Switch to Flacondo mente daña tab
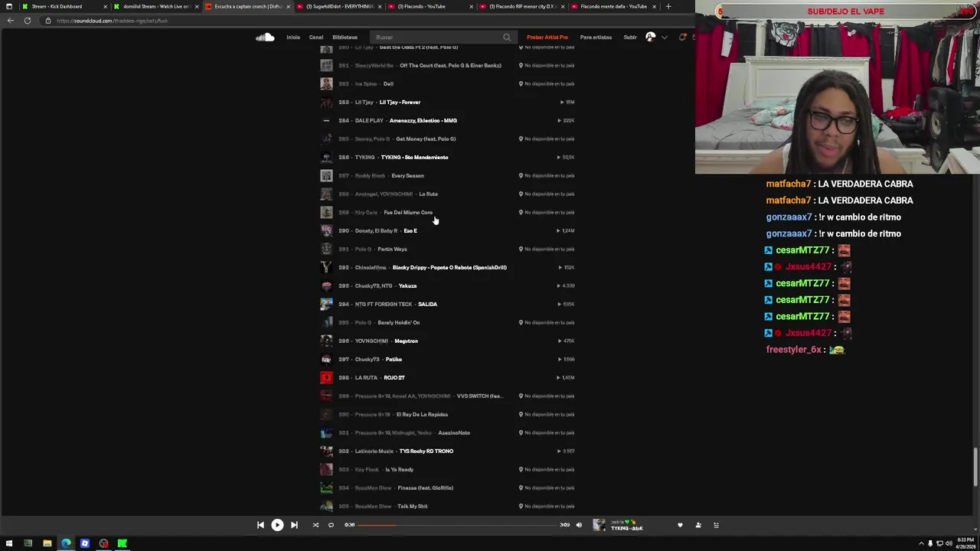Screen dimensions: 980x551 pos(613,6)
